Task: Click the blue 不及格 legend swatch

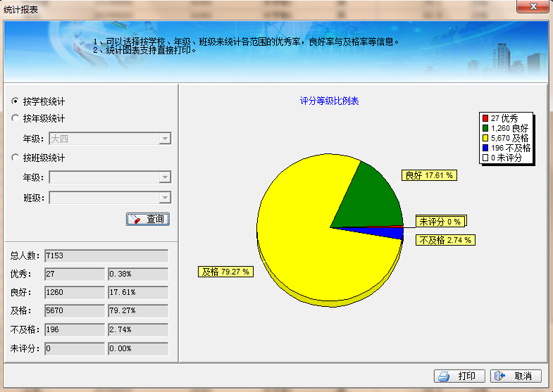Action: [485, 148]
